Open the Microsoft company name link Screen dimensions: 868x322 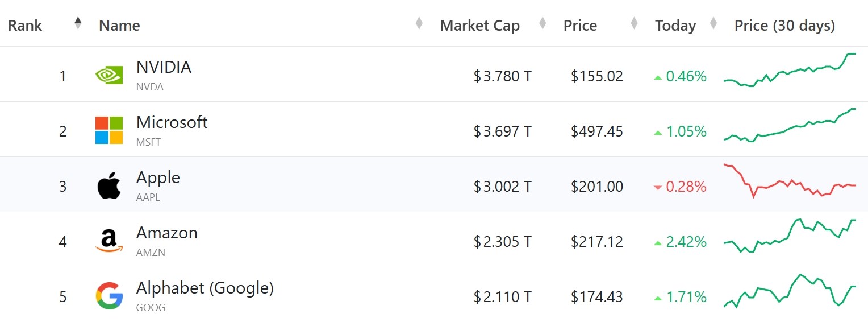pyautogui.click(x=172, y=122)
